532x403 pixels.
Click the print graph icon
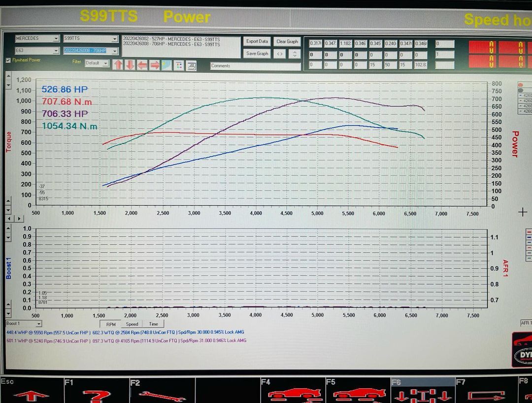(191, 66)
